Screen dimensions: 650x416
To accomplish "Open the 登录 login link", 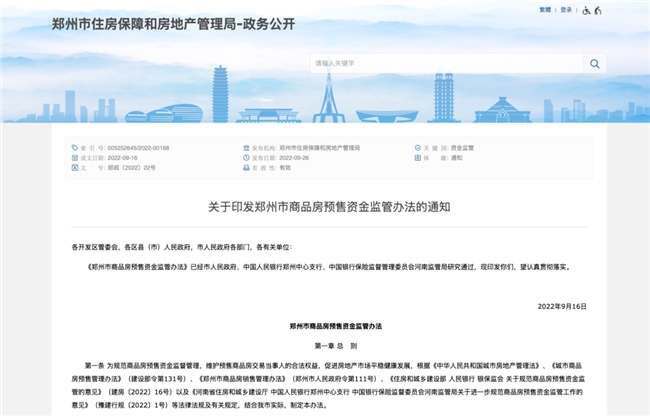I will pyautogui.click(x=566, y=10).
